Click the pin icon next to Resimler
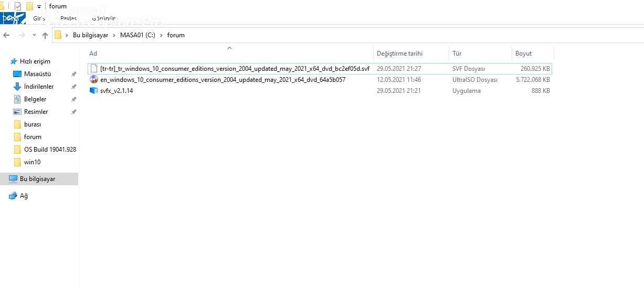 point(74,112)
